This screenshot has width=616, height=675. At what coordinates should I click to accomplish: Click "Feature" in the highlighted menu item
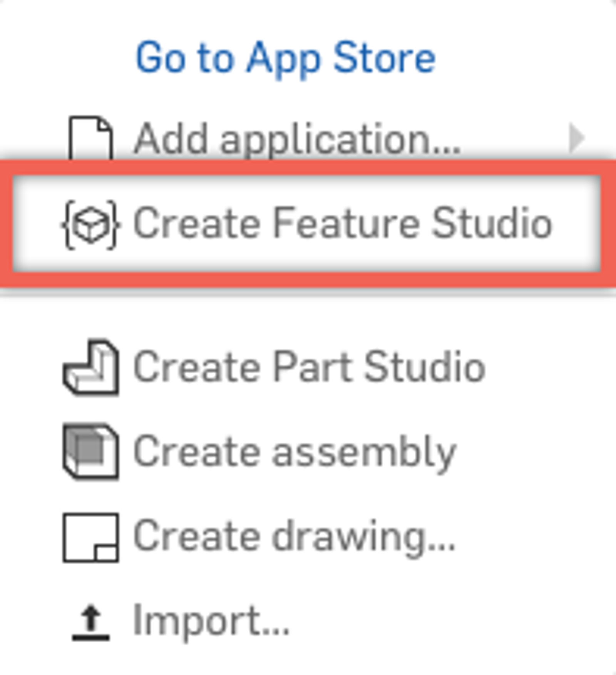point(346,224)
